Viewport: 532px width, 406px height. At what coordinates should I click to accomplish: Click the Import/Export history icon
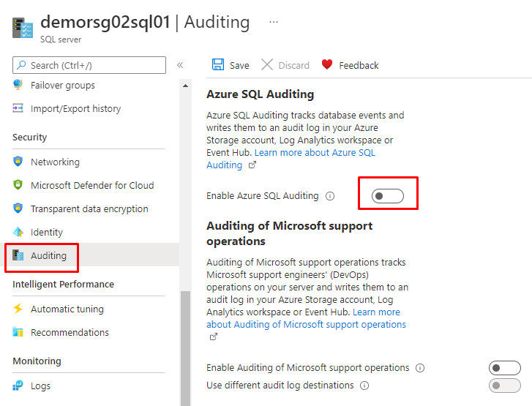pos(18,108)
